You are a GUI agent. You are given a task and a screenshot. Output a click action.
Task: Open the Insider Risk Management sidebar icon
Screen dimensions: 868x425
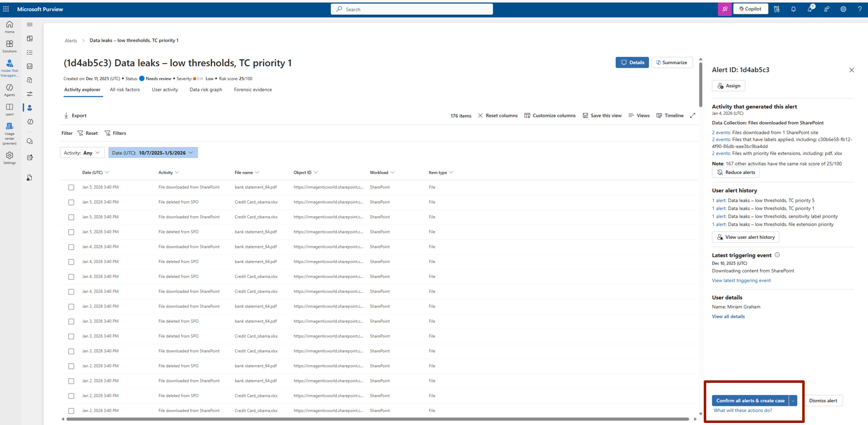click(10, 67)
